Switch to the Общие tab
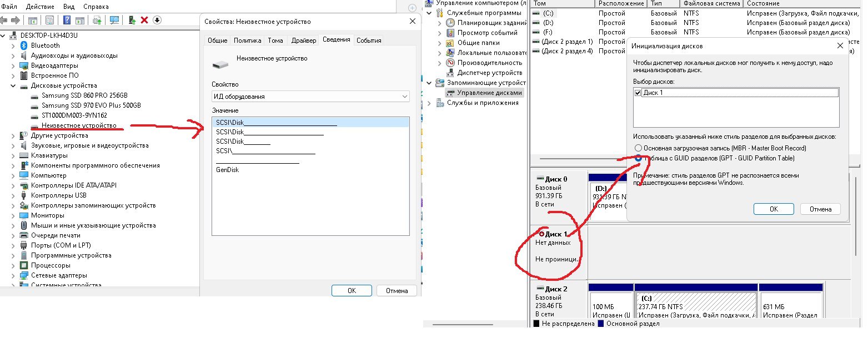This screenshot has width=868, height=338. click(x=217, y=41)
